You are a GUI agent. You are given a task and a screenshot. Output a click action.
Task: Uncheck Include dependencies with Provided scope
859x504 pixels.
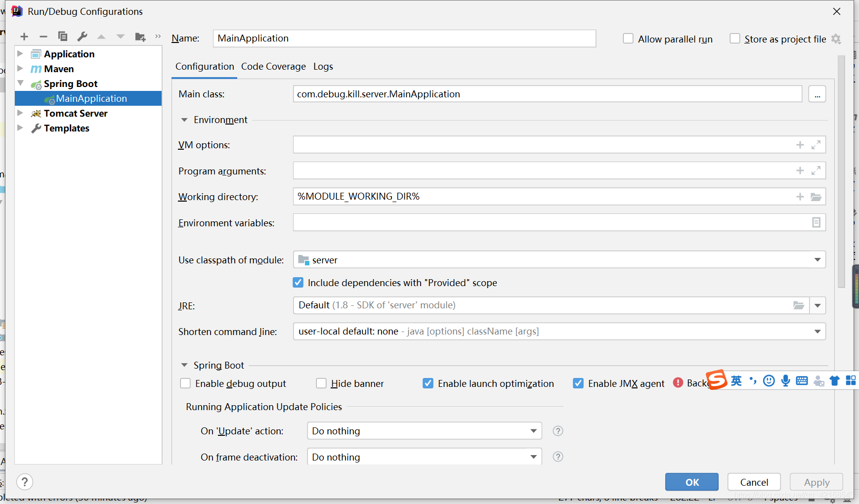[298, 283]
